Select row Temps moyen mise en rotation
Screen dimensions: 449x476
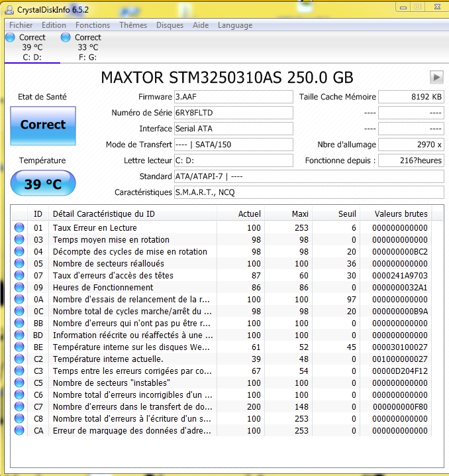(221, 239)
